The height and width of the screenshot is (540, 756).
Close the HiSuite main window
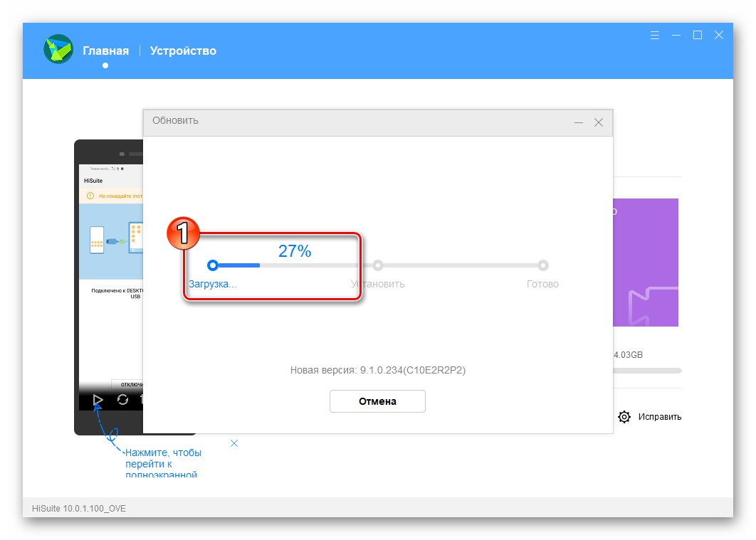pyautogui.click(x=719, y=35)
